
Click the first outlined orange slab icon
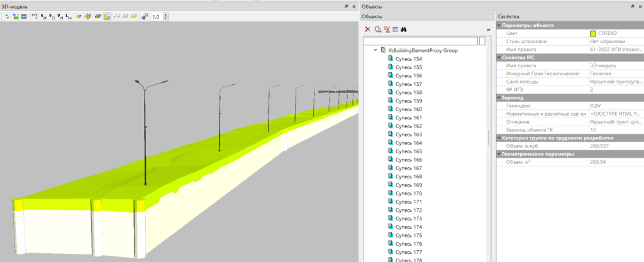(x=125, y=17)
